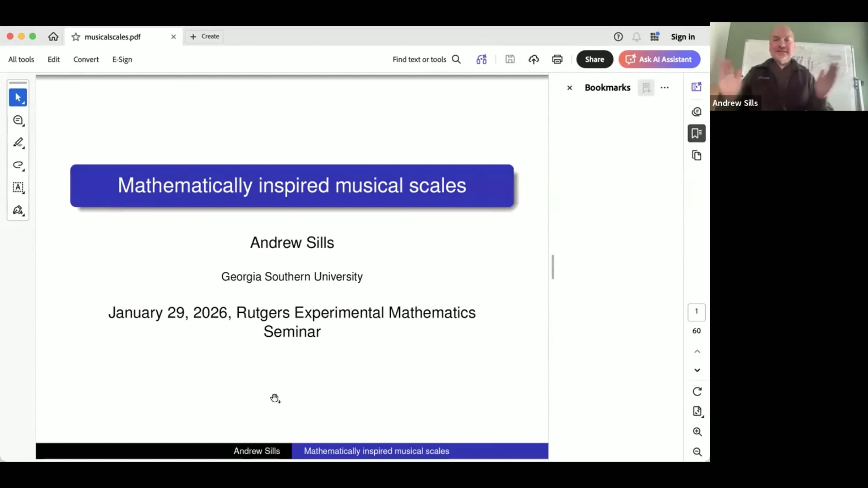Image resolution: width=868 pixels, height=488 pixels.
Task: Open the E-Sign menu
Action: (x=122, y=59)
